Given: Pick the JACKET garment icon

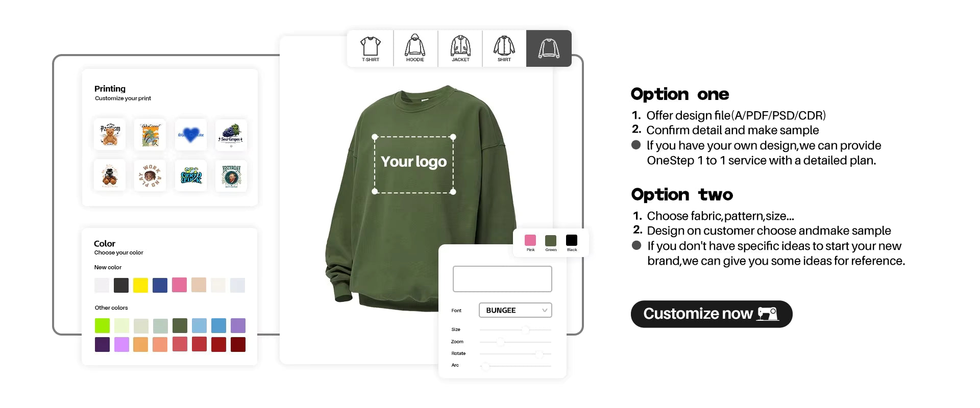Looking at the screenshot, I should point(460,48).
